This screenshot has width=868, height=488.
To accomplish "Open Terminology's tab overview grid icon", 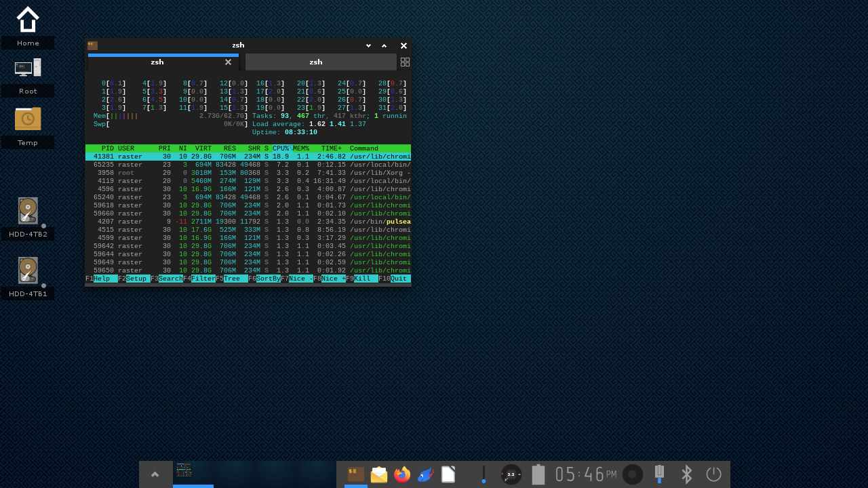I will point(405,62).
